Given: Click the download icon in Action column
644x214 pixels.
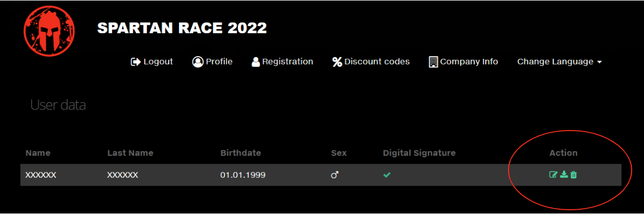Looking at the screenshot, I should (x=564, y=174).
